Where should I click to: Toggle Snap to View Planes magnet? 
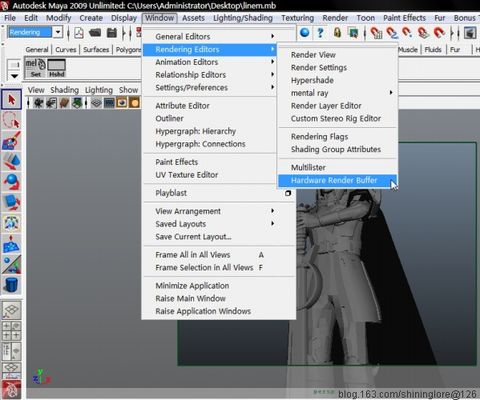click(x=423, y=33)
